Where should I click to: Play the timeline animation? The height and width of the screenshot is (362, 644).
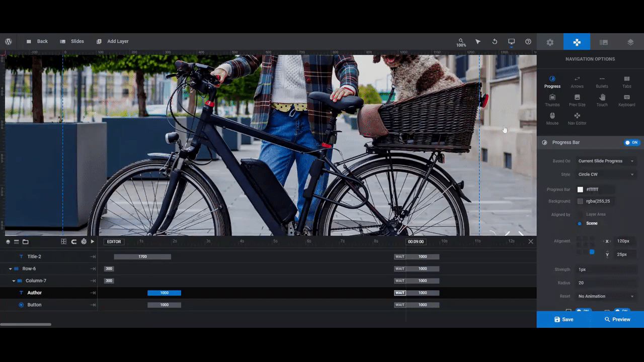tap(93, 242)
